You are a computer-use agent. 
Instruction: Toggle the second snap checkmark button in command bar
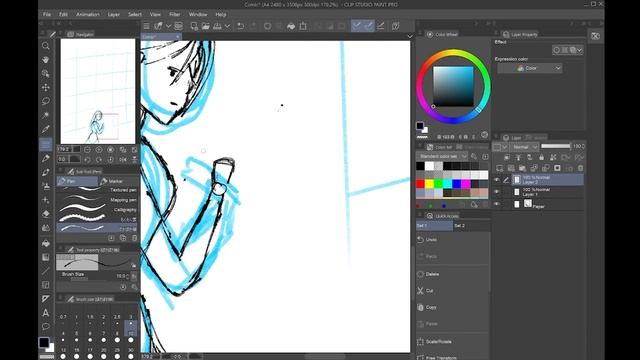click(369, 26)
